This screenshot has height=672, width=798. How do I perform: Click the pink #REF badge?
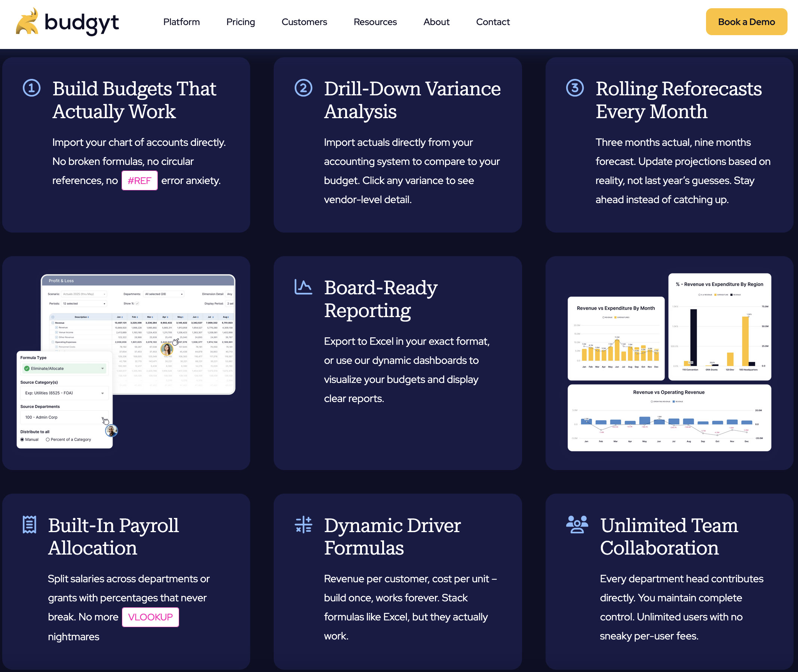(139, 181)
